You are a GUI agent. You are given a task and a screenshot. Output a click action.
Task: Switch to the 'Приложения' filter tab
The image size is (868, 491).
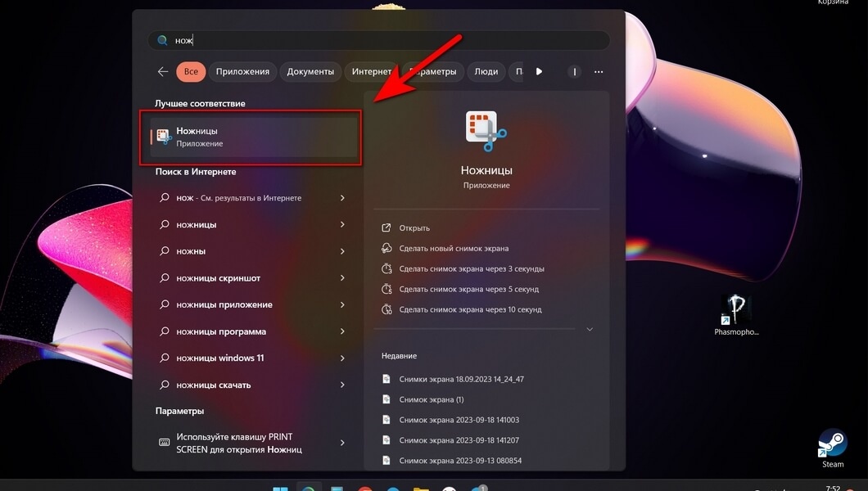point(242,72)
